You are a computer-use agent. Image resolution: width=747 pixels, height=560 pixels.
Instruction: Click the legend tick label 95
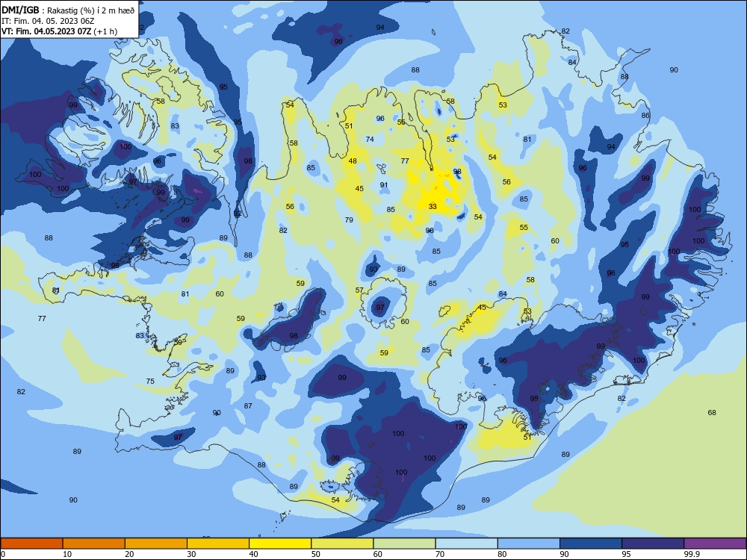point(627,554)
